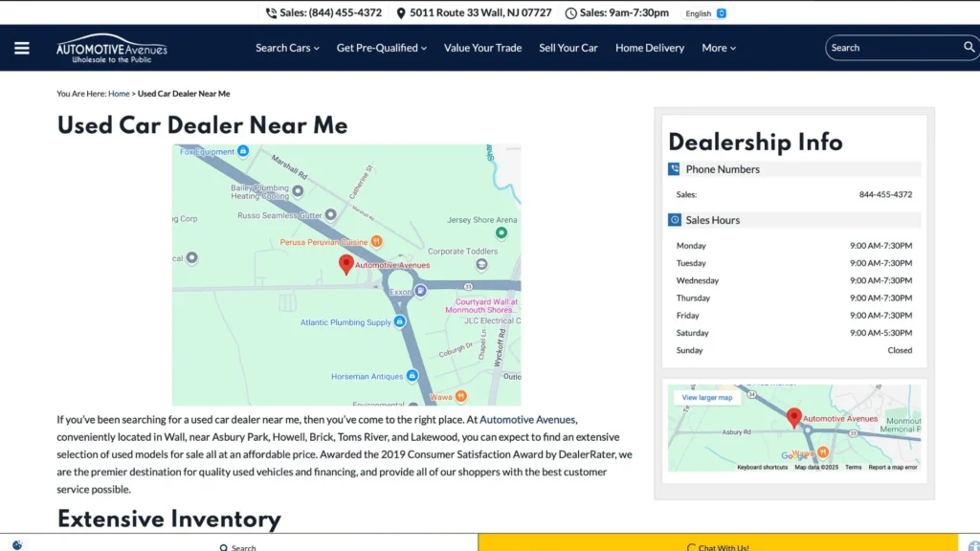Image resolution: width=980 pixels, height=551 pixels.
Task: Select the Jersey Shore Arena marker
Action: [x=501, y=233]
